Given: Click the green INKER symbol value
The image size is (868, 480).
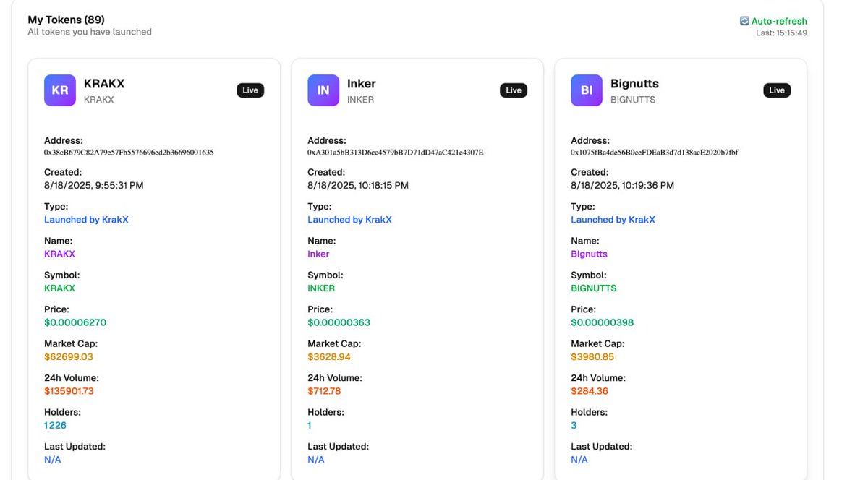Looking at the screenshot, I should click(321, 288).
